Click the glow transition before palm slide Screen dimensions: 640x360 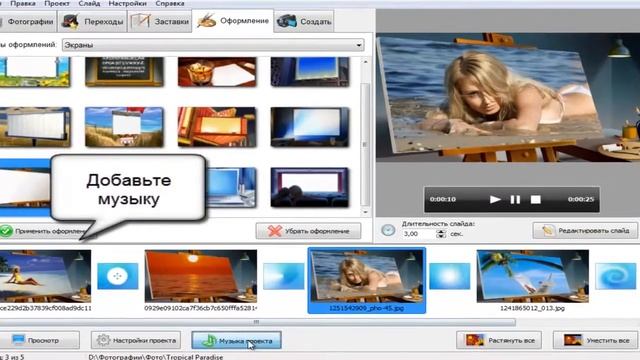point(450,276)
